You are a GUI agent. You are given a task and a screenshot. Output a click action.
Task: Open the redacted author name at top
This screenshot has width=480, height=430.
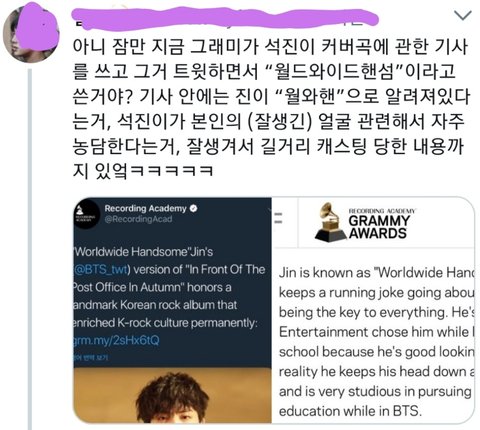[x=225, y=18]
